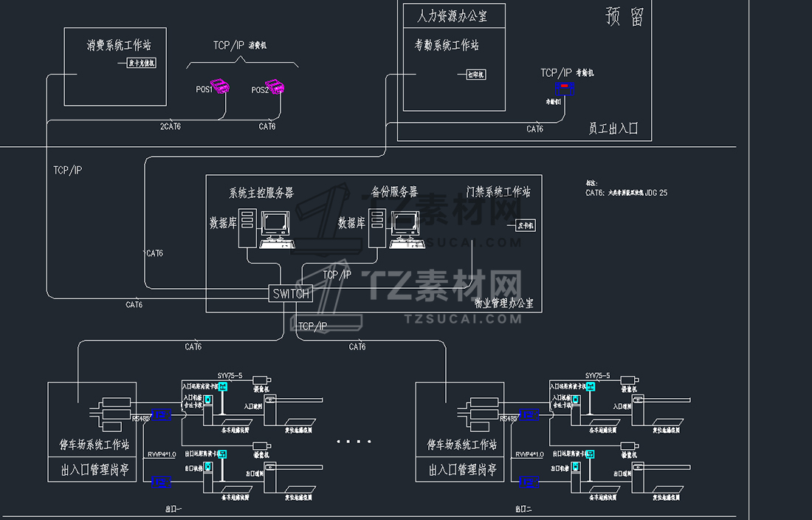Click 数据库 beside the backup server

tap(351, 223)
